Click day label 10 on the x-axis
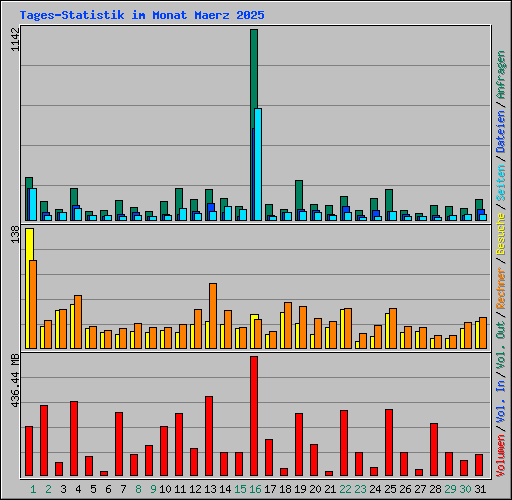512x500 pixels. tap(165, 489)
